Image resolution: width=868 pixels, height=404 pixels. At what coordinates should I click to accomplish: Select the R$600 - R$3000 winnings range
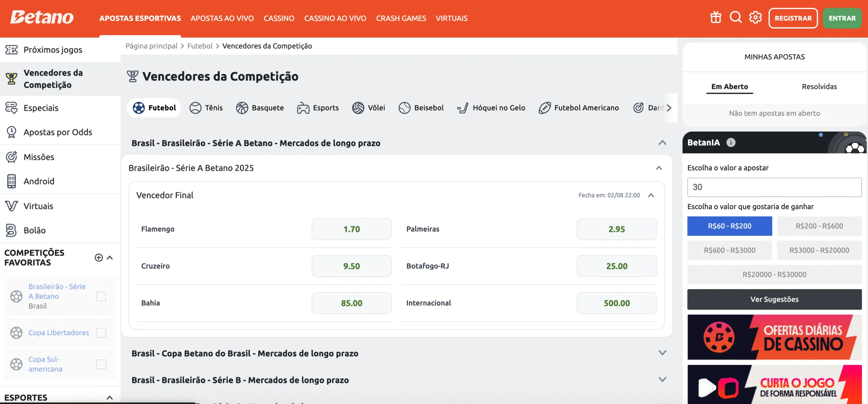tap(730, 250)
